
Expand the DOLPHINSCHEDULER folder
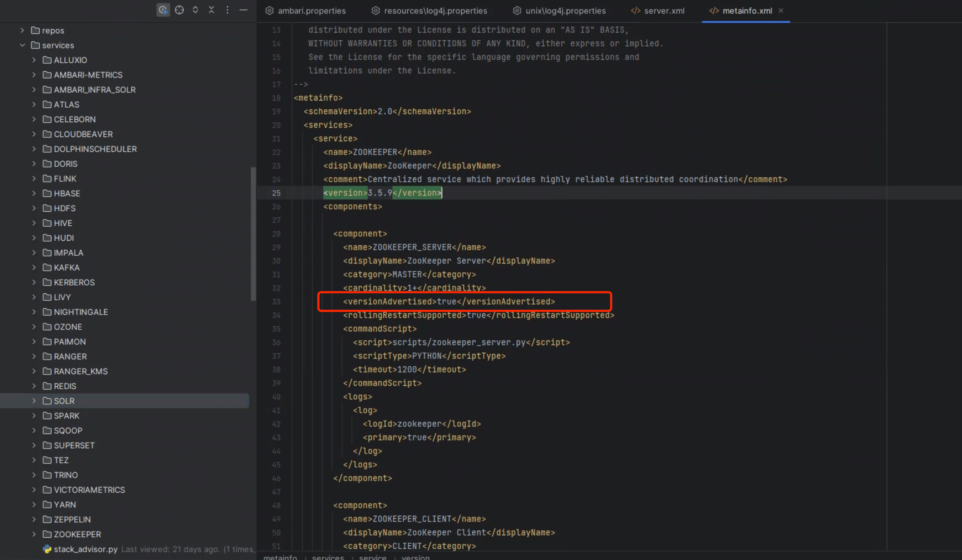(x=34, y=149)
